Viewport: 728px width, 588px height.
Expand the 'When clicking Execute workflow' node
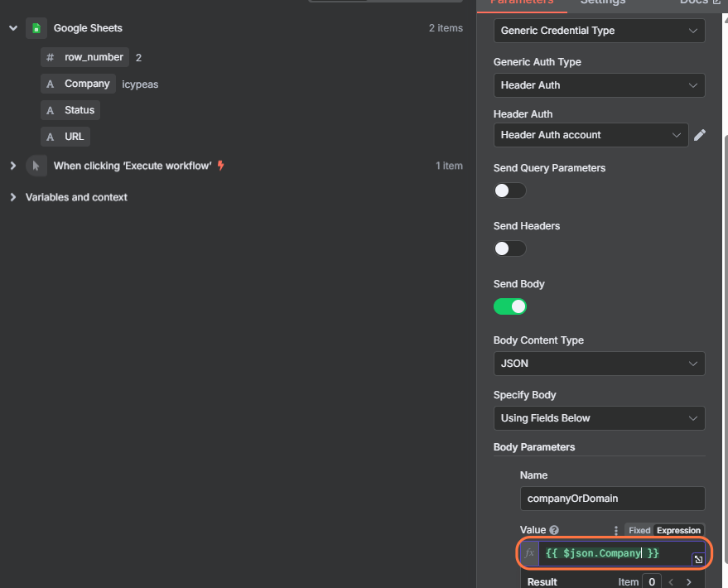(13, 166)
